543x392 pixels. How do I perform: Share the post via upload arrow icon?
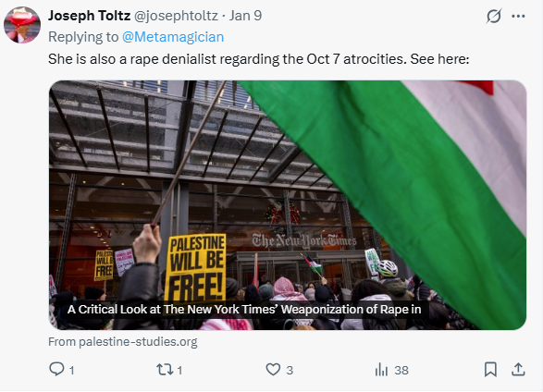coord(518,369)
